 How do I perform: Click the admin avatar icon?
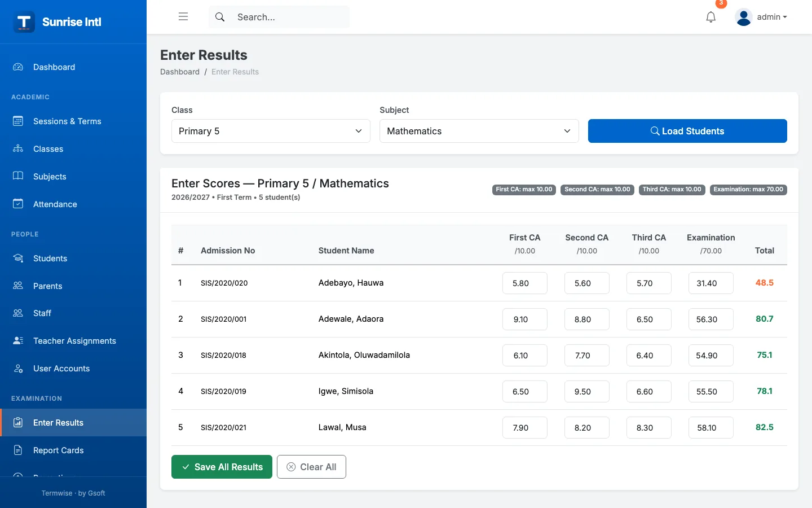point(744,17)
